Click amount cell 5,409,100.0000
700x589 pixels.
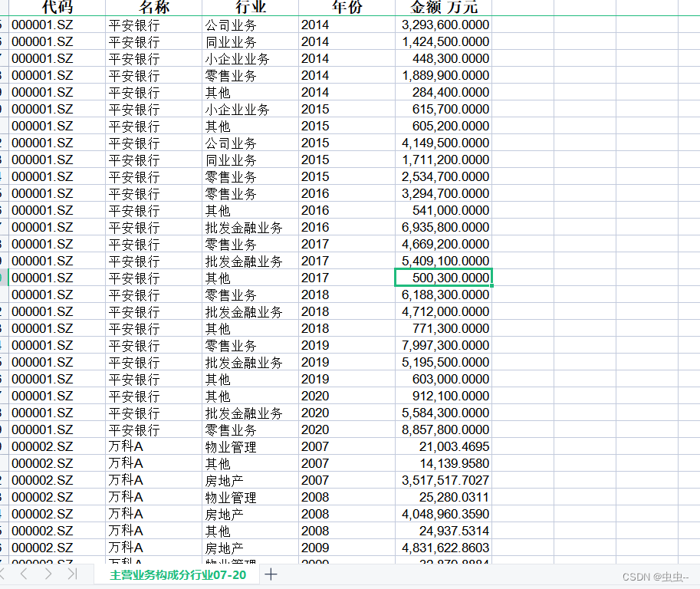pyautogui.click(x=444, y=261)
